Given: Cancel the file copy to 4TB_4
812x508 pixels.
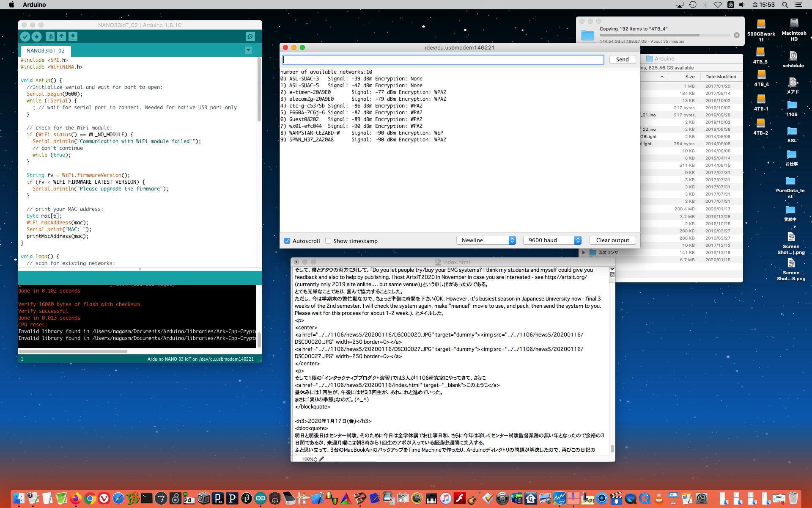Looking at the screenshot, I should (736, 35).
